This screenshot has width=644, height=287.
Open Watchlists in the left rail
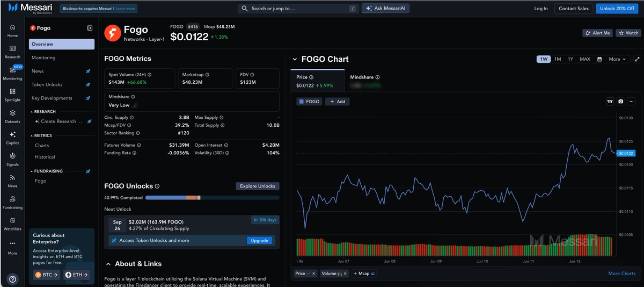(12, 224)
